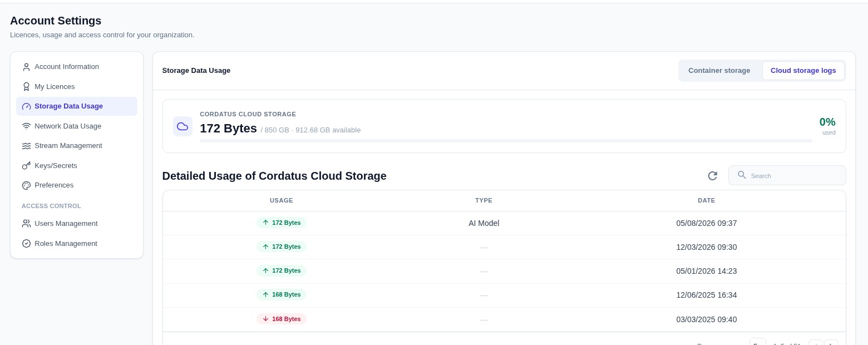Click the green 168 Bytes badge dated 12/06/2025
This screenshot has height=345, width=868.
(x=282, y=294)
